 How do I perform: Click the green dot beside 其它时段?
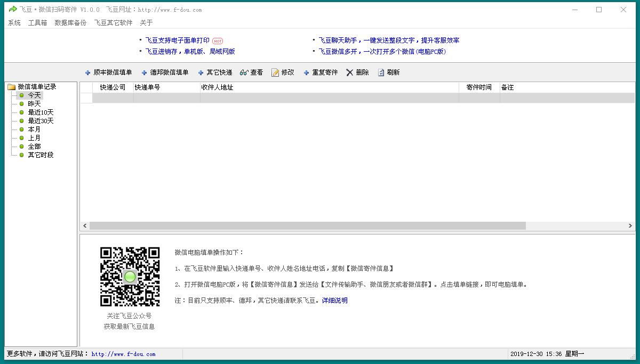tap(22, 155)
